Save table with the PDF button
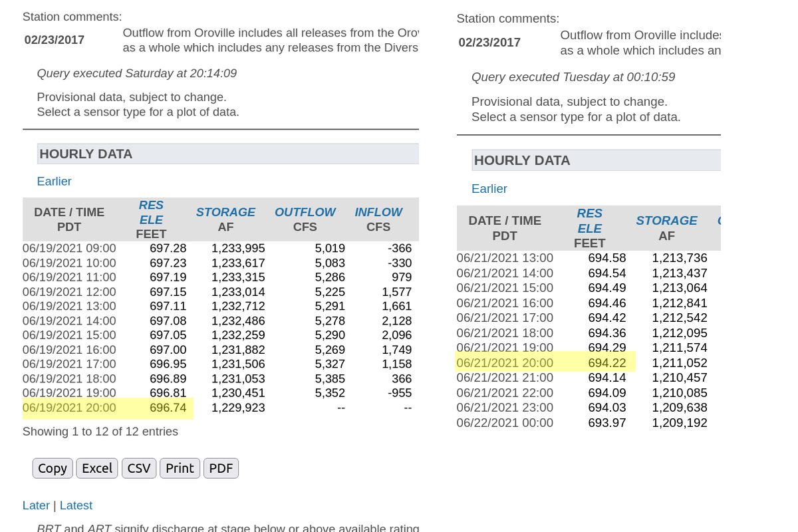 pyautogui.click(x=221, y=468)
